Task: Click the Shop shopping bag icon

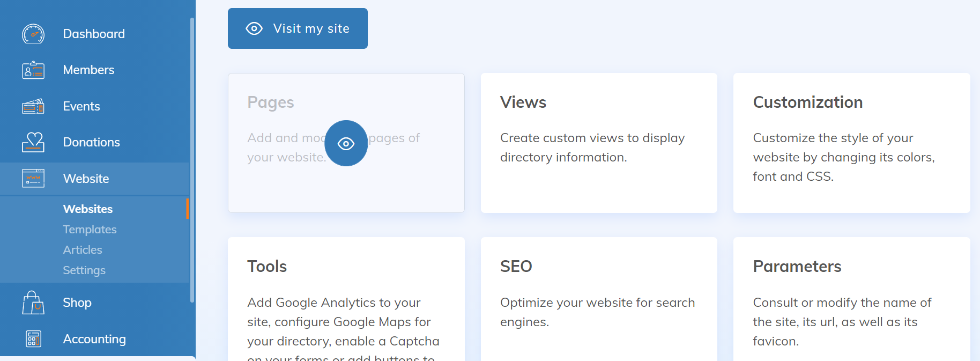Action: pyautogui.click(x=33, y=303)
